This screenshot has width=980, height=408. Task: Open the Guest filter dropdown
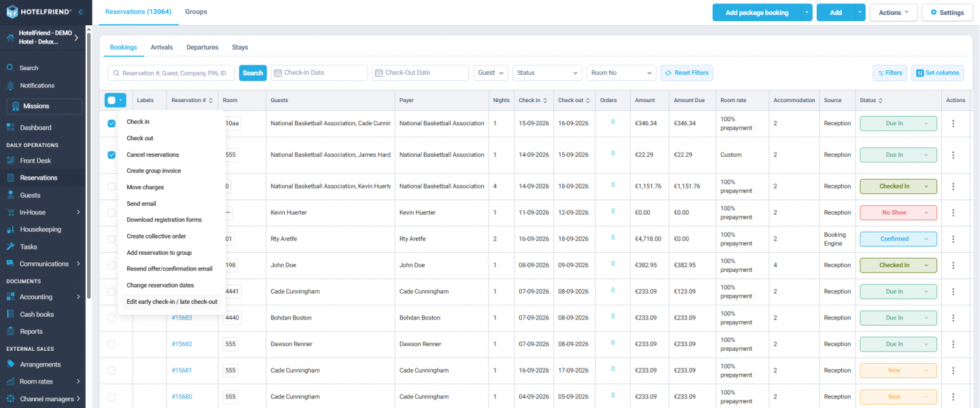point(491,73)
